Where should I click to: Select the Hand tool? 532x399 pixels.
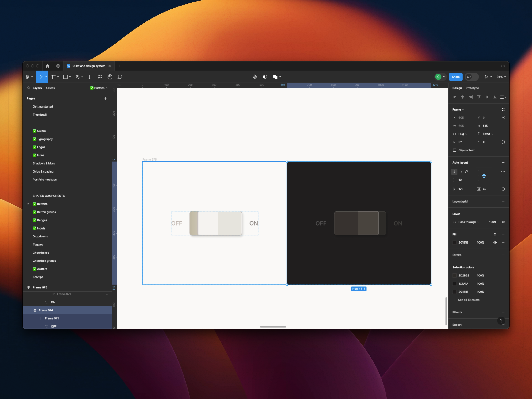[110, 77]
